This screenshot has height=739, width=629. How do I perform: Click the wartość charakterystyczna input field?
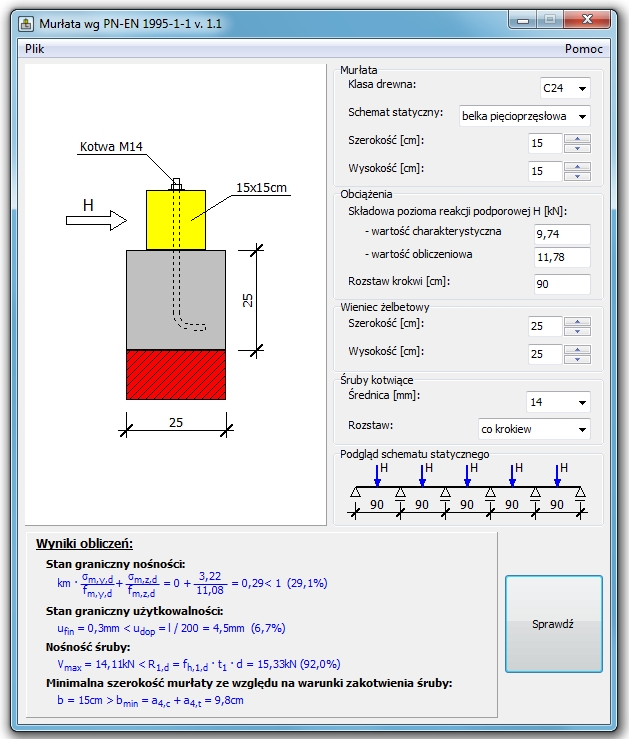(x=561, y=234)
